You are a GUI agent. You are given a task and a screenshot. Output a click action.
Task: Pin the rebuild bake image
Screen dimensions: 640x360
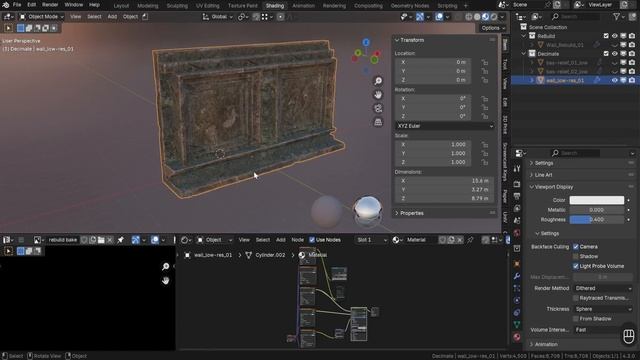120,240
